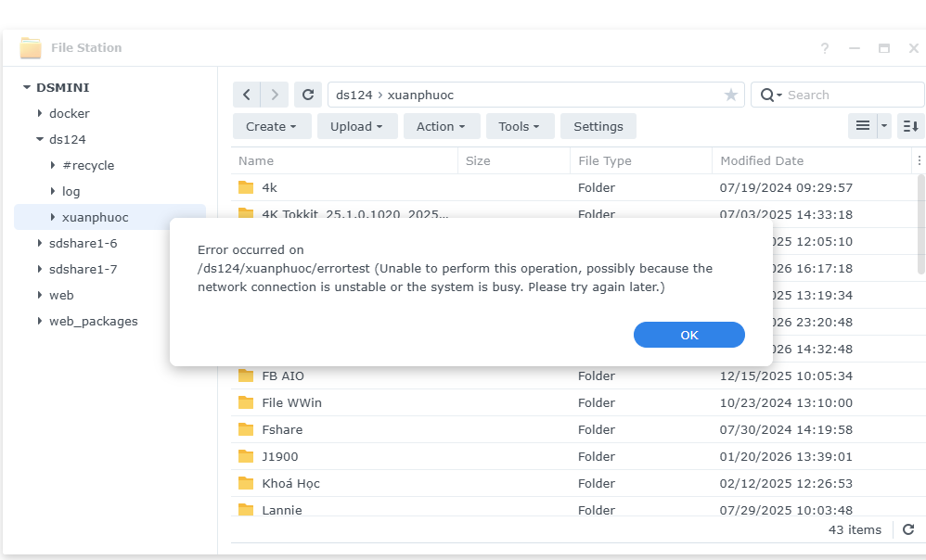Expand the Action dropdown menu

point(442,126)
